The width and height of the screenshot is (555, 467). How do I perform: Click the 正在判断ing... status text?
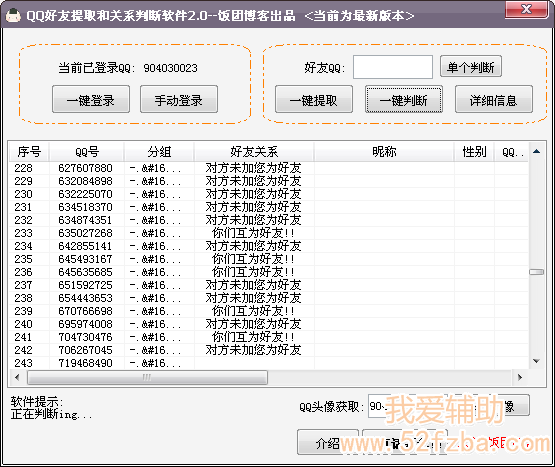click(52, 414)
